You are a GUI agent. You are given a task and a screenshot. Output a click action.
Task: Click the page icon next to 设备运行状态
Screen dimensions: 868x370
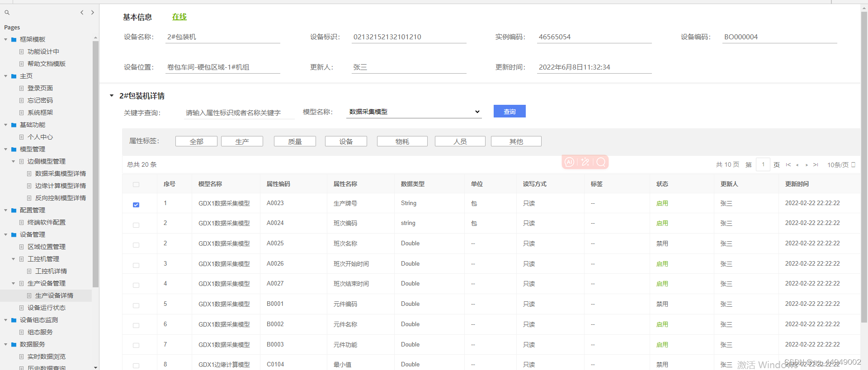pos(21,308)
